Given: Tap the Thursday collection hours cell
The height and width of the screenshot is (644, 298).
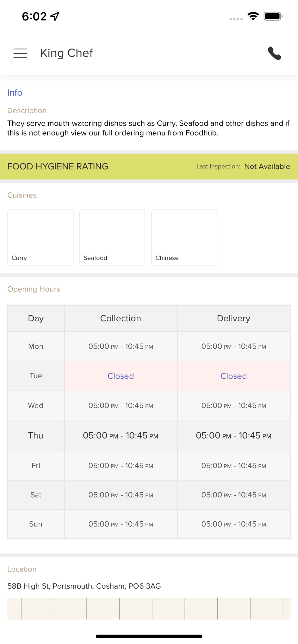Looking at the screenshot, I should tap(121, 436).
